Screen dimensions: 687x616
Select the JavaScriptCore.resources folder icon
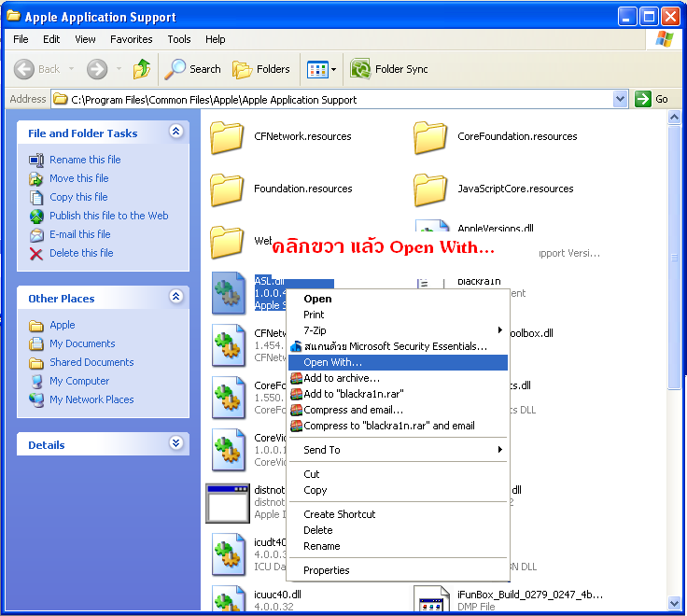(430, 190)
